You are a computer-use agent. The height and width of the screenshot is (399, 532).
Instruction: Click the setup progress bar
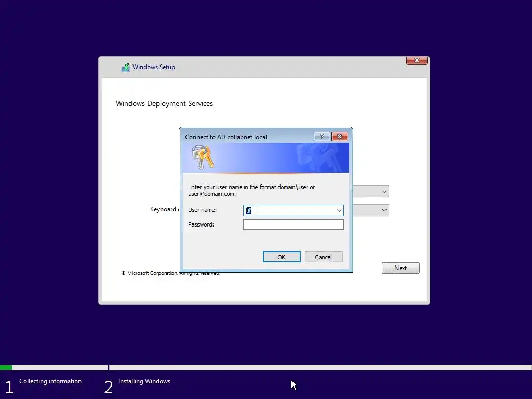[266, 367]
